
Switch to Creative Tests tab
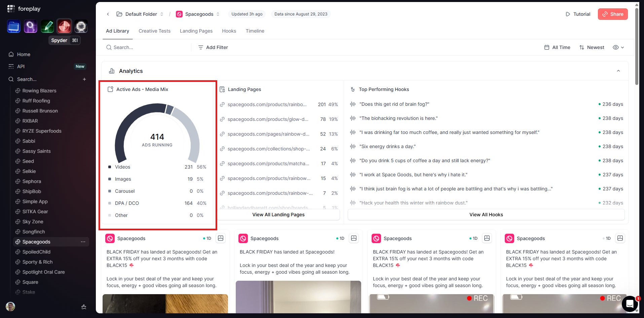pos(154,31)
